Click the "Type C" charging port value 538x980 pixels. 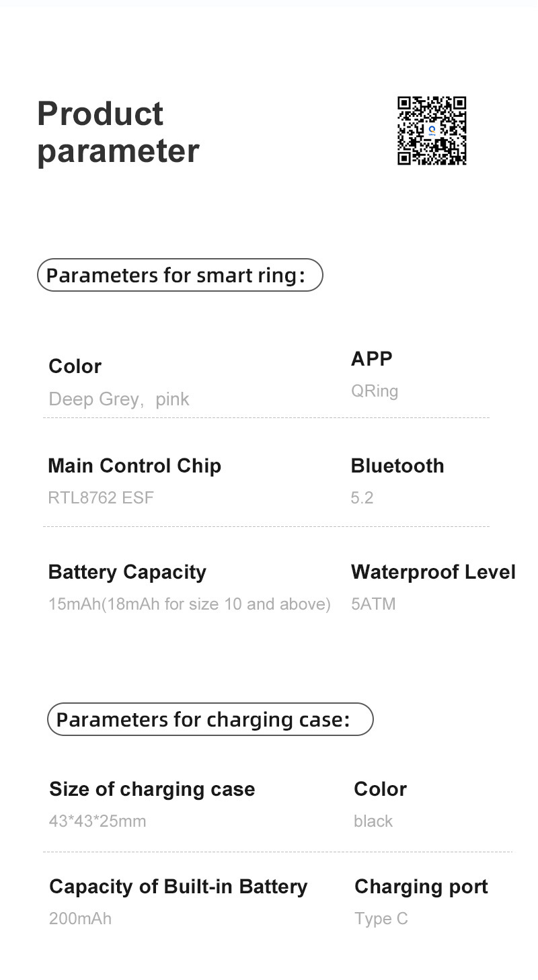[x=381, y=919]
